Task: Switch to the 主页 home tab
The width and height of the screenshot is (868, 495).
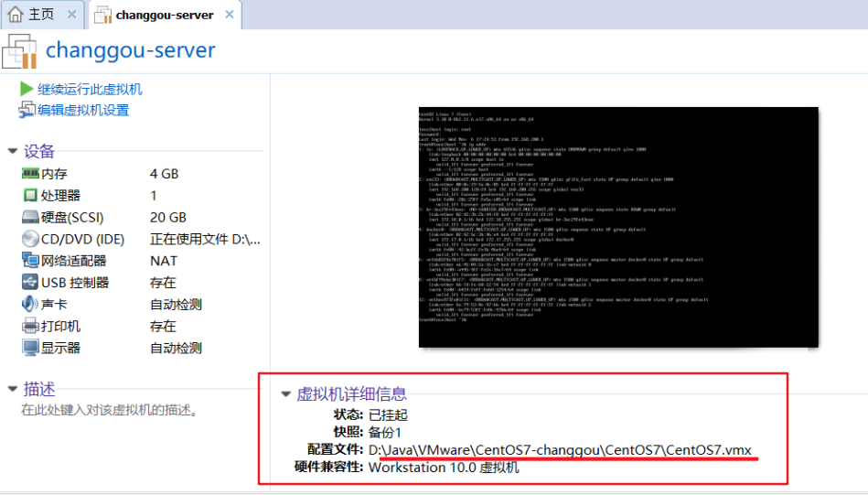Action: pyautogui.click(x=42, y=15)
